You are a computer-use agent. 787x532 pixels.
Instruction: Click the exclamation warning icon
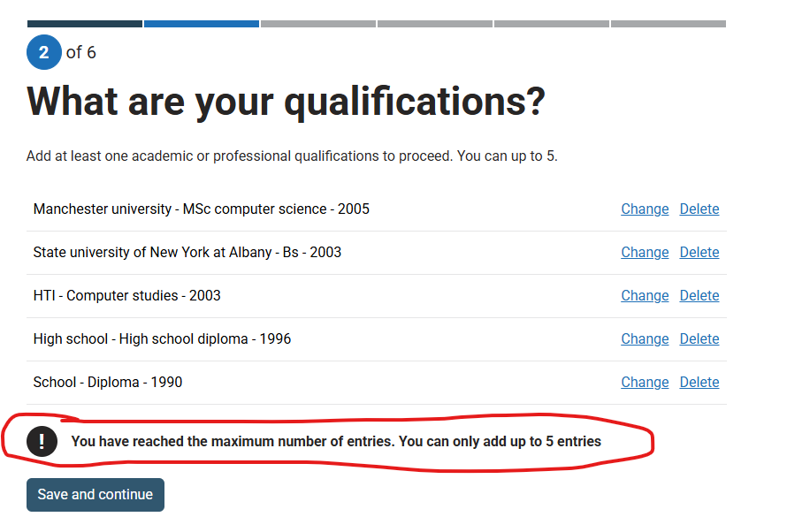(x=42, y=441)
